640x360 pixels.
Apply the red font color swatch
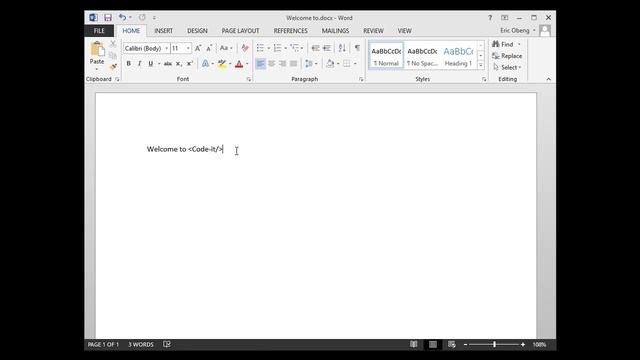point(239,64)
